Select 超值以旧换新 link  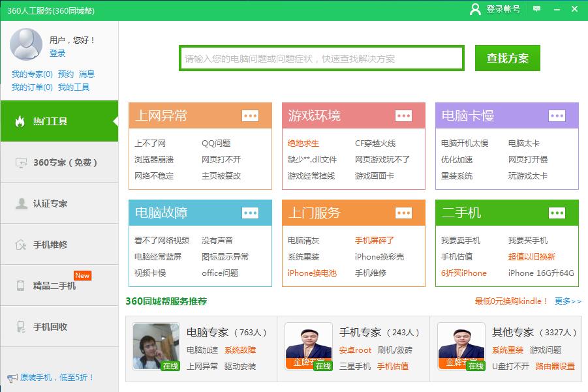click(x=532, y=257)
